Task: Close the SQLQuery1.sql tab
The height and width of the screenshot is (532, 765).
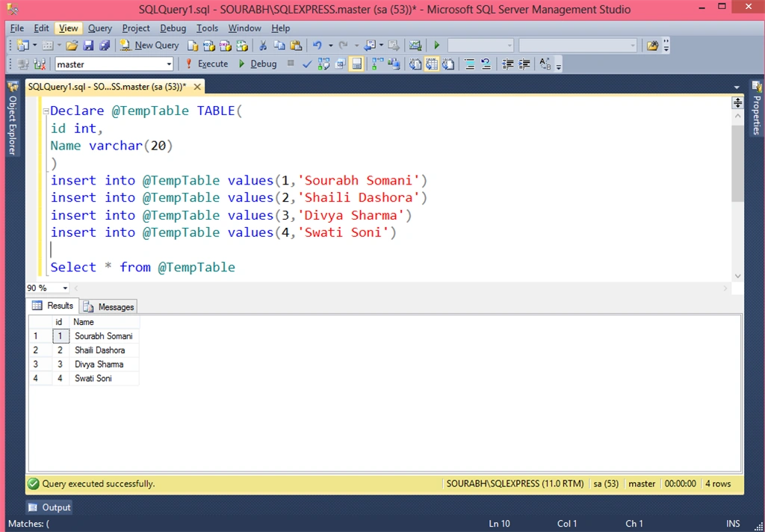Action: (x=197, y=87)
